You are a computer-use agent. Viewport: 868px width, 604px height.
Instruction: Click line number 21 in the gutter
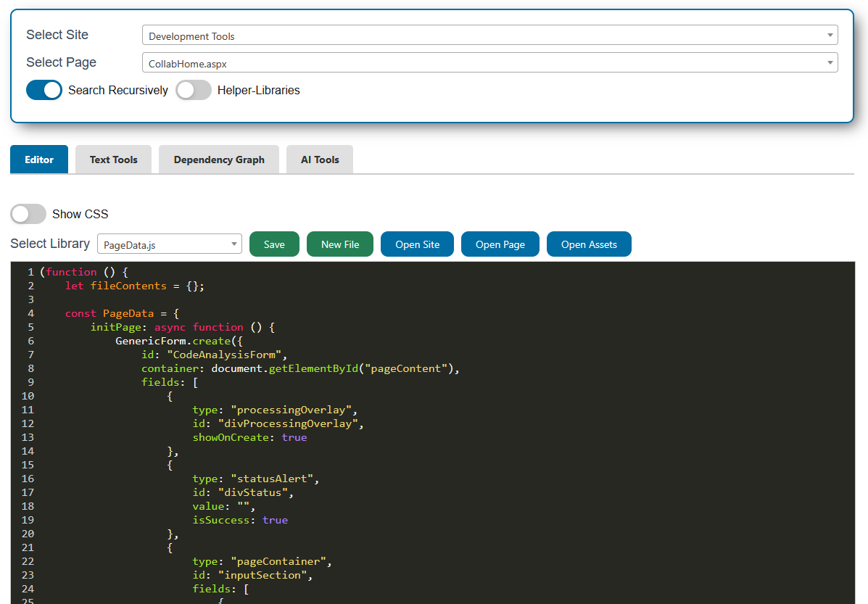click(x=28, y=548)
